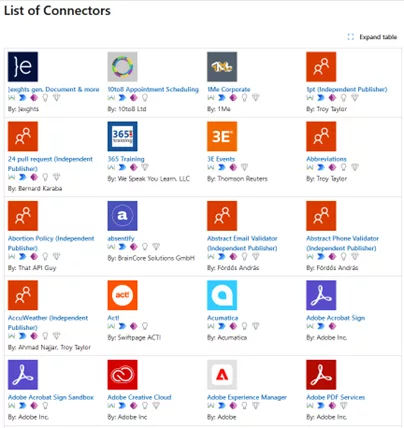Click the AccuWeather connector logo

(x=23, y=295)
